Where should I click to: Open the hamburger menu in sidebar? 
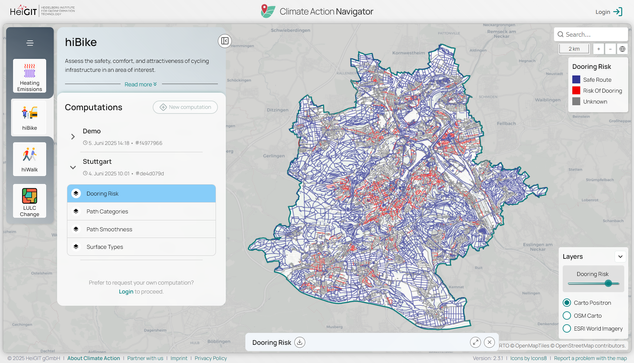tap(30, 43)
